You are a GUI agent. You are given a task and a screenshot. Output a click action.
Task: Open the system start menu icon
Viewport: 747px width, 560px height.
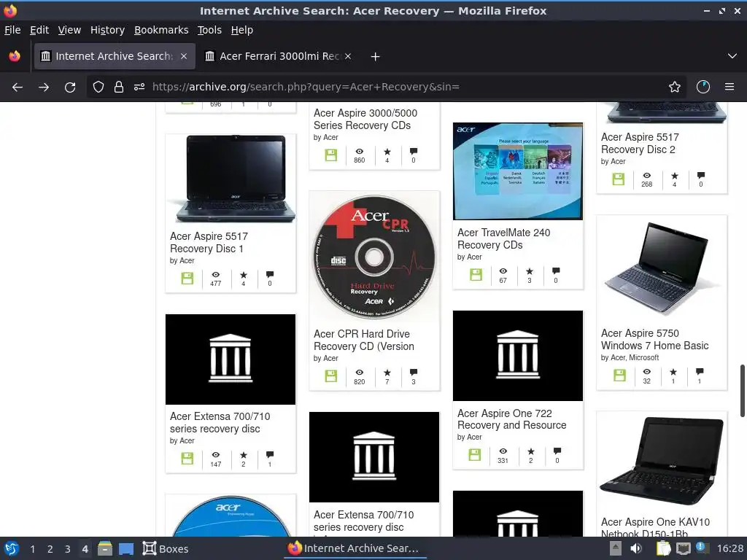coord(11,548)
